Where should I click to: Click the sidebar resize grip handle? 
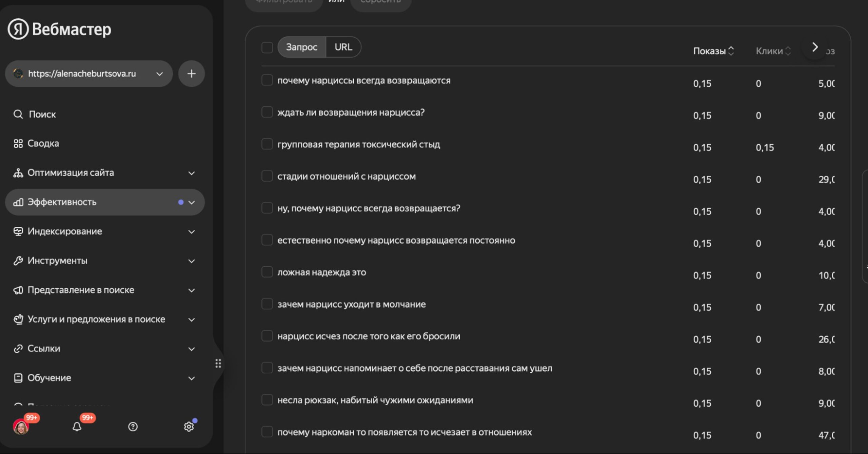(x=218, y=364)
